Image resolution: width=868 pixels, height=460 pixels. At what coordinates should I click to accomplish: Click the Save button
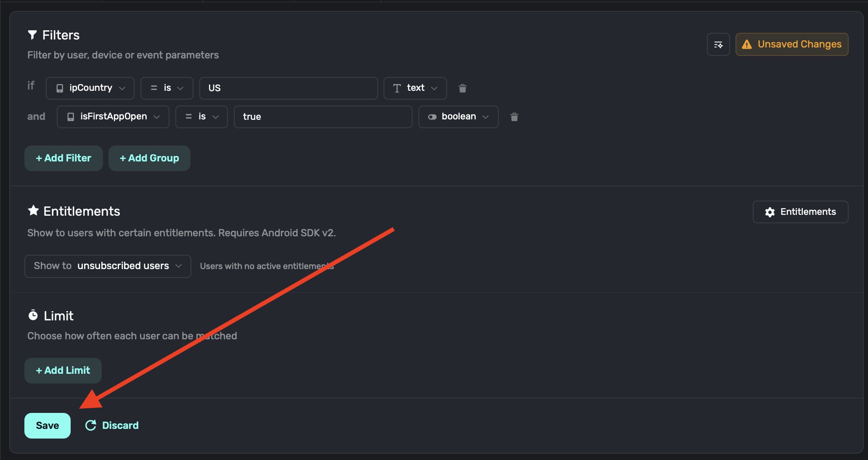pyautogui.click(x=47, y=426)
